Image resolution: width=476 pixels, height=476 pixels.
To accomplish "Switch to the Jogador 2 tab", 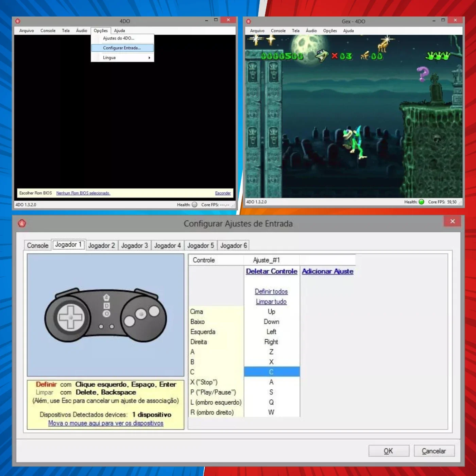I will (101, 245).
